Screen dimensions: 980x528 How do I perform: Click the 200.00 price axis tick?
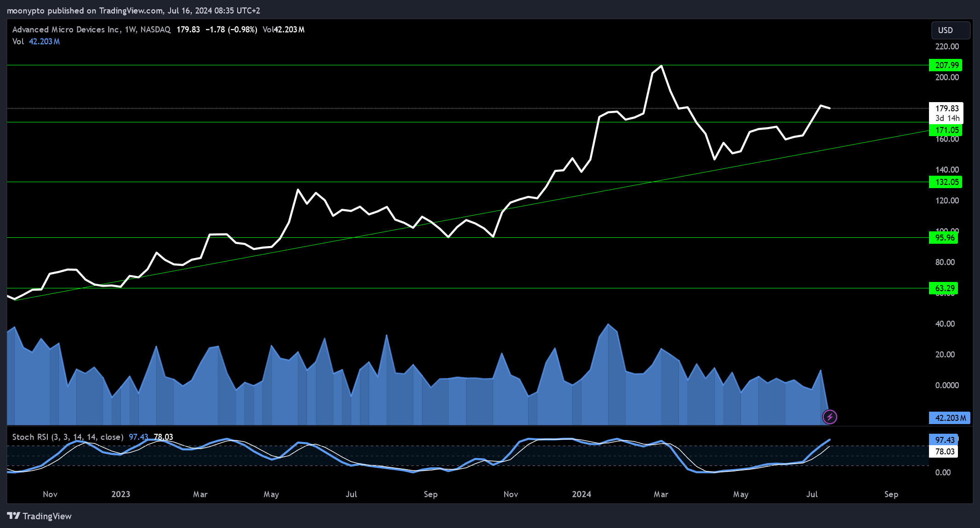click(x=947, y=77)
